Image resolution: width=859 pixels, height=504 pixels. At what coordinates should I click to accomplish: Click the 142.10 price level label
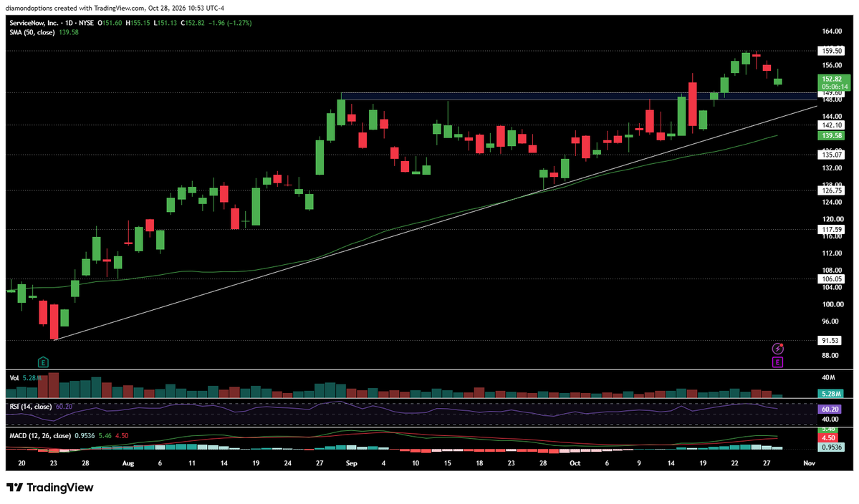[x=830, y=125]
